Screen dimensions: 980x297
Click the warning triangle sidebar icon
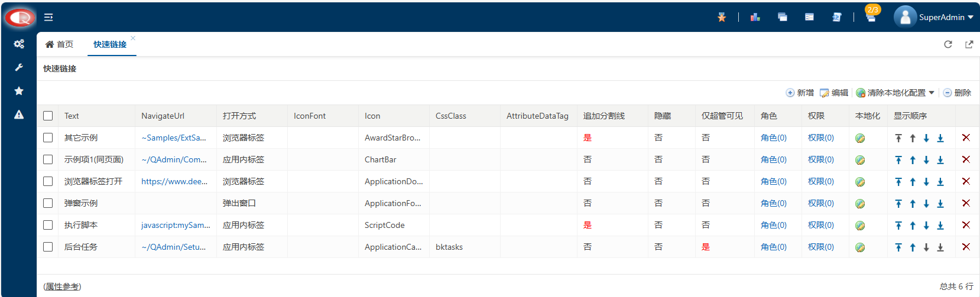click(x=19, y=115)
